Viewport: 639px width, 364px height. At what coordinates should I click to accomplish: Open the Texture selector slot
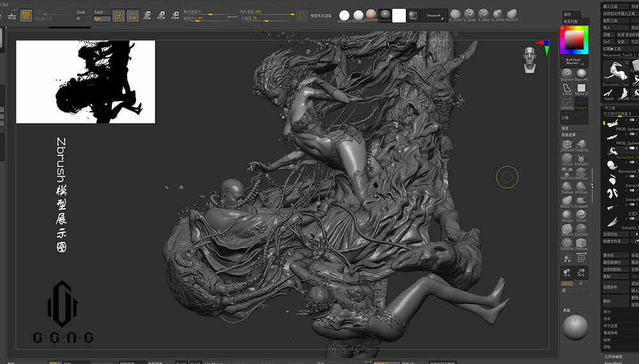tap(581, 103)
